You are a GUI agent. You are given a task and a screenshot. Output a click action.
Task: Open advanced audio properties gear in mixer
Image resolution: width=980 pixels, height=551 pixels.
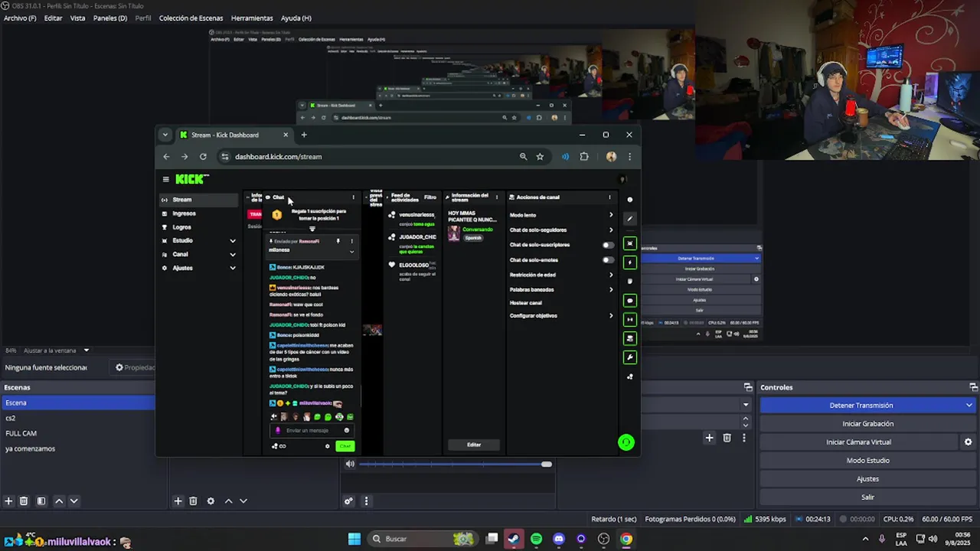[x=348, y=501]
